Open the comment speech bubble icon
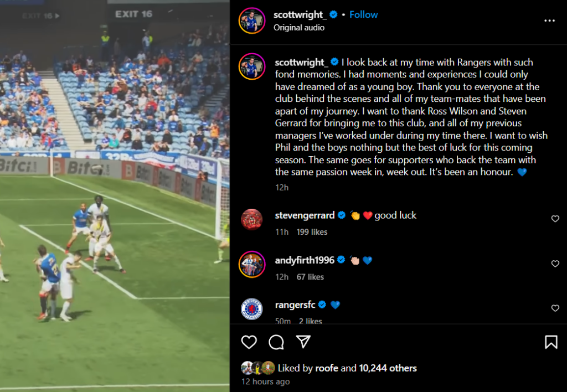Image resolution: width=567 pixels, height=392 pixels. (276, 342)
